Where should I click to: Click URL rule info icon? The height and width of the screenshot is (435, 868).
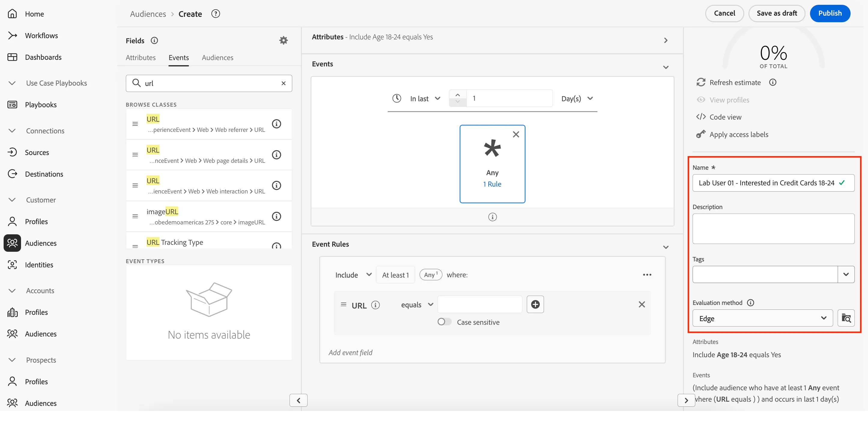pos(375,305)
